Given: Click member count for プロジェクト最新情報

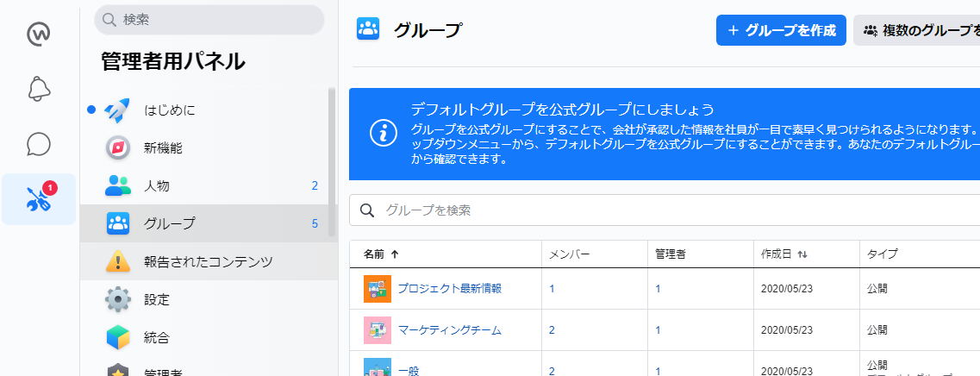Looking at the screenshot, I should [x=552, y=288].
